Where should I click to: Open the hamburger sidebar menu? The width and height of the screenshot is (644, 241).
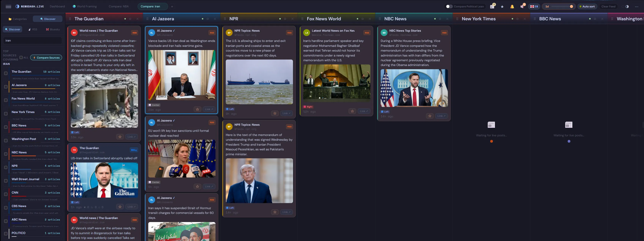point(8,6)
